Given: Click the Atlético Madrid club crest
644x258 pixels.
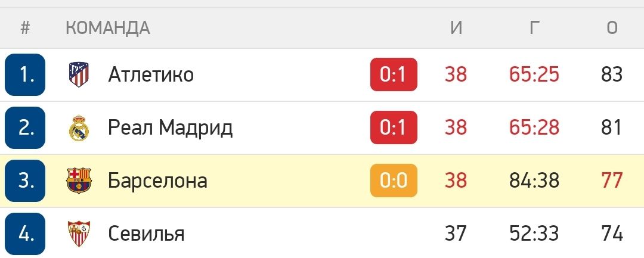Looking at the screenshot, I should point(79,74).
